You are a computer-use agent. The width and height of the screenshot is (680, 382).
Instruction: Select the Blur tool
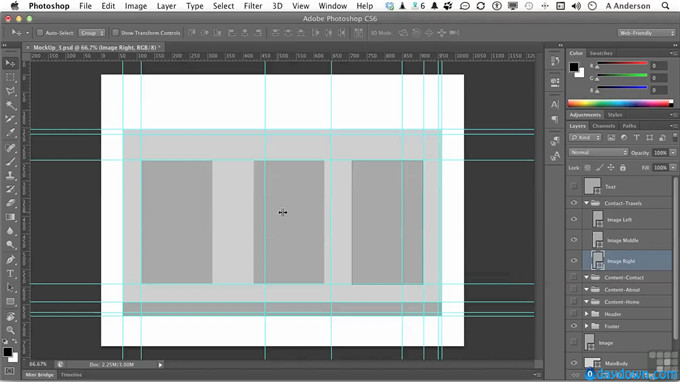[x=10, y=231]
